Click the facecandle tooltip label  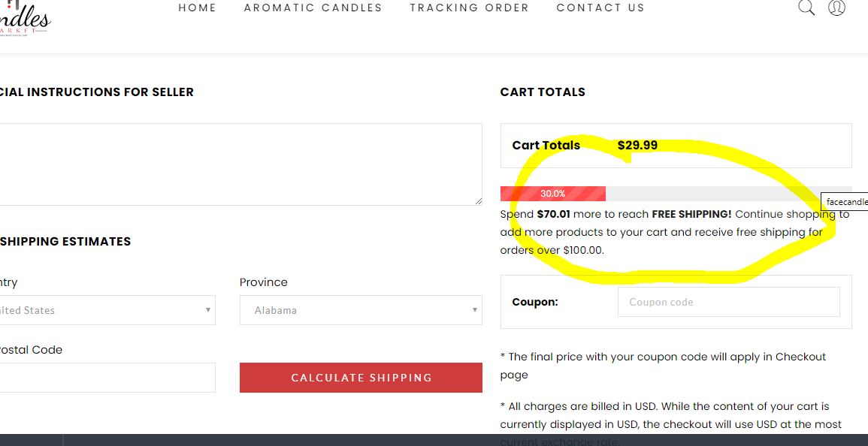[846, 202]
